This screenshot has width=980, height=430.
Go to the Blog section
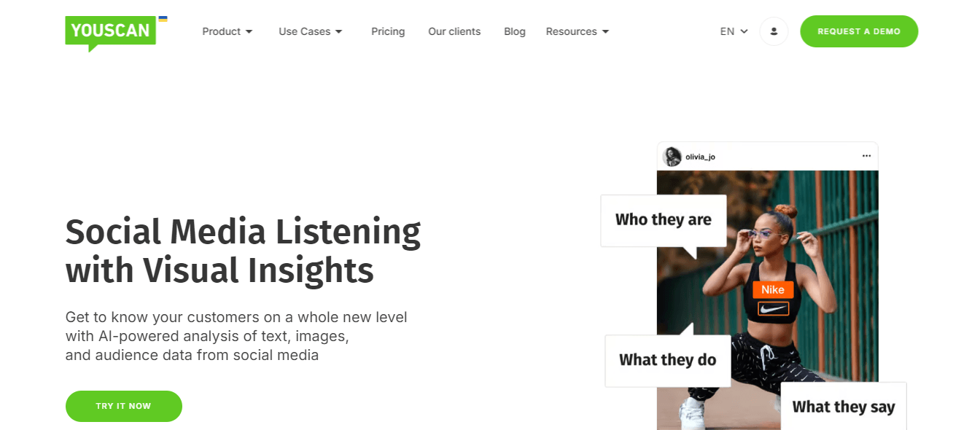(515, 31)
